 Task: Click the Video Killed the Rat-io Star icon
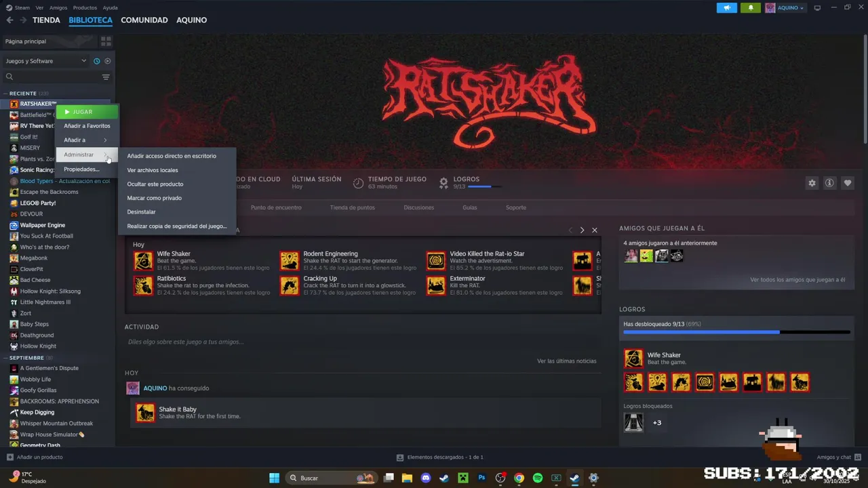click(x=436, y=261)
